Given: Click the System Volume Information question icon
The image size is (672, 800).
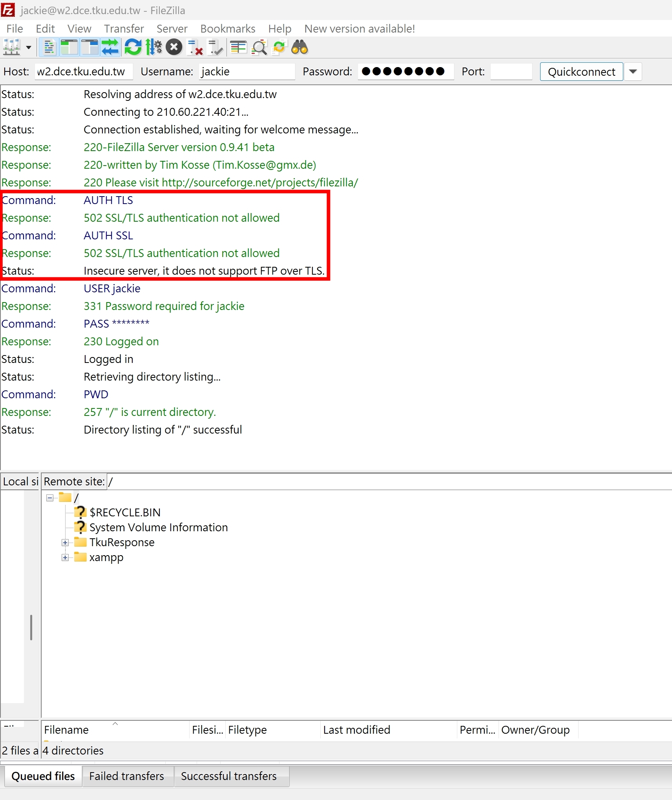Looking at the screenshot, I should click(x=80, y=527).
